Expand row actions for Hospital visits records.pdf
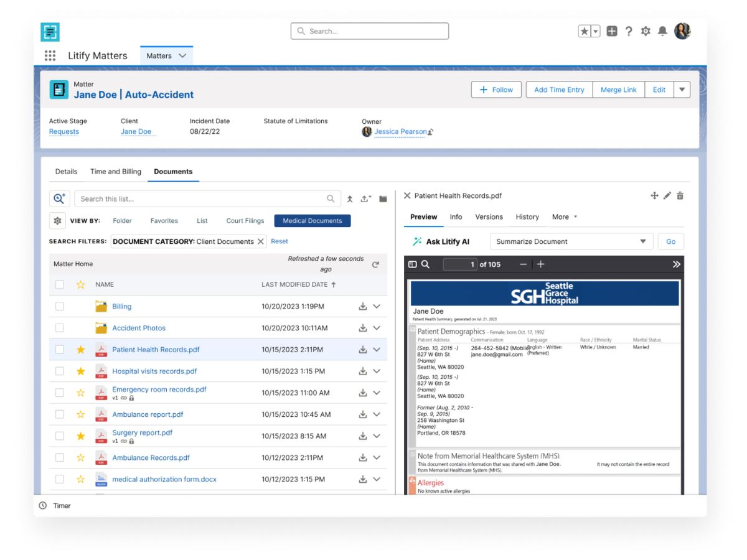Image resolution: width=747 pixels, height=560 pixels. (377, 371)
